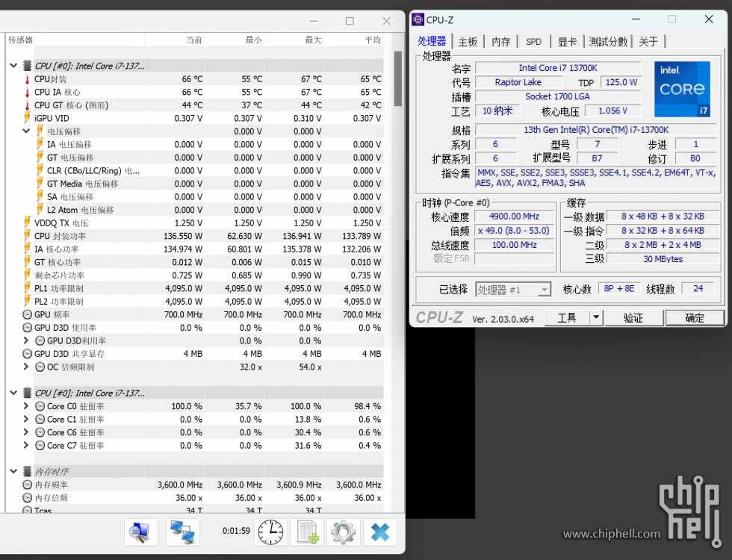Switch to the 主板 tab in CPU-Z
Viewport: 732px width, 560px height.
468,42
